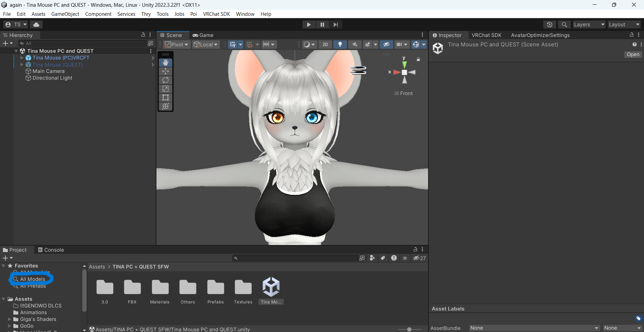The image size is (644, 332).
Task: Toggle 2D view mode
Action: [325, 45]
